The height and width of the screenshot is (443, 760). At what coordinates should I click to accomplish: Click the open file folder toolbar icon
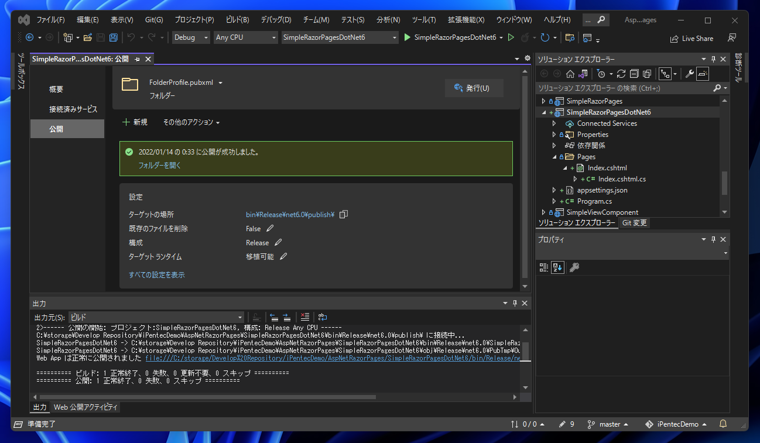88,37
